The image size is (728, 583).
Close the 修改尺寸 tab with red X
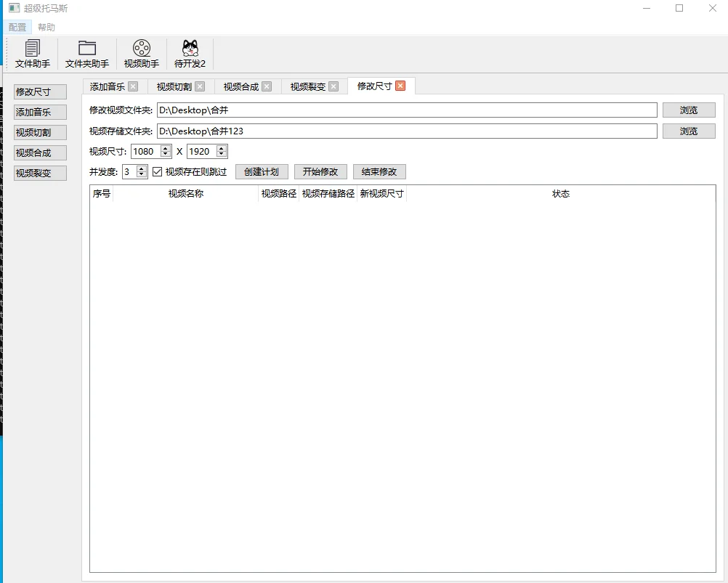pyautogui.click(x=400, y=86)
